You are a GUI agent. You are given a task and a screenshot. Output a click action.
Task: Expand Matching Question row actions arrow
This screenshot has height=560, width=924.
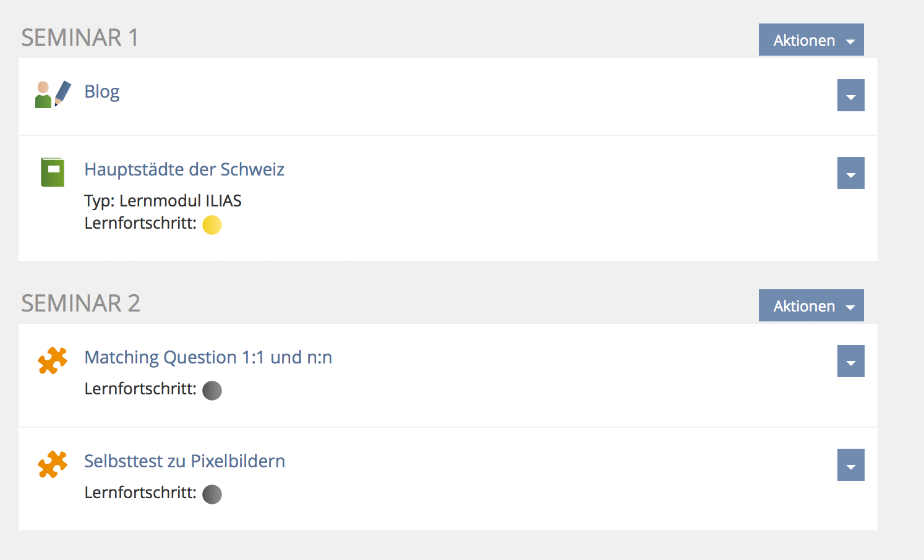(850, 362)
